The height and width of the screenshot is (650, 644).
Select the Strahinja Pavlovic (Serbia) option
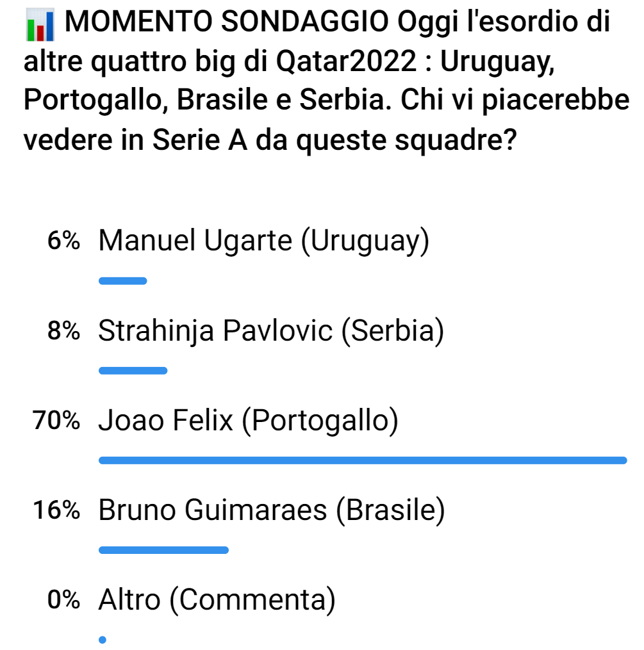click(x=270, y=331)
